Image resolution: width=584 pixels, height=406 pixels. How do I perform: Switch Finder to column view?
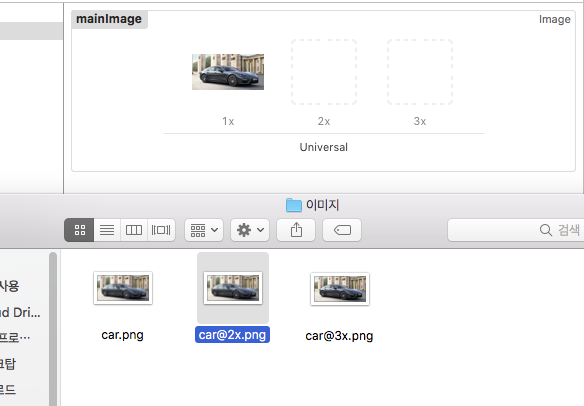(x=134, y=230)
